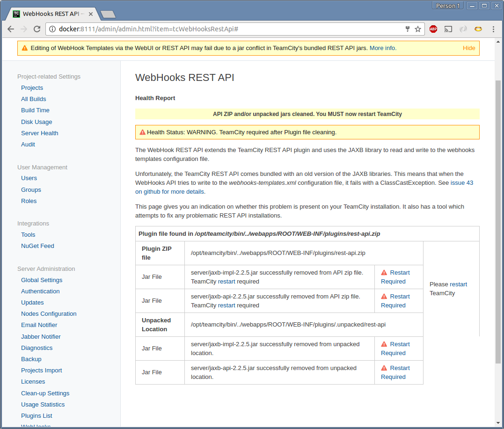
Task: Open a new browser tab
Action: point(108,14)
